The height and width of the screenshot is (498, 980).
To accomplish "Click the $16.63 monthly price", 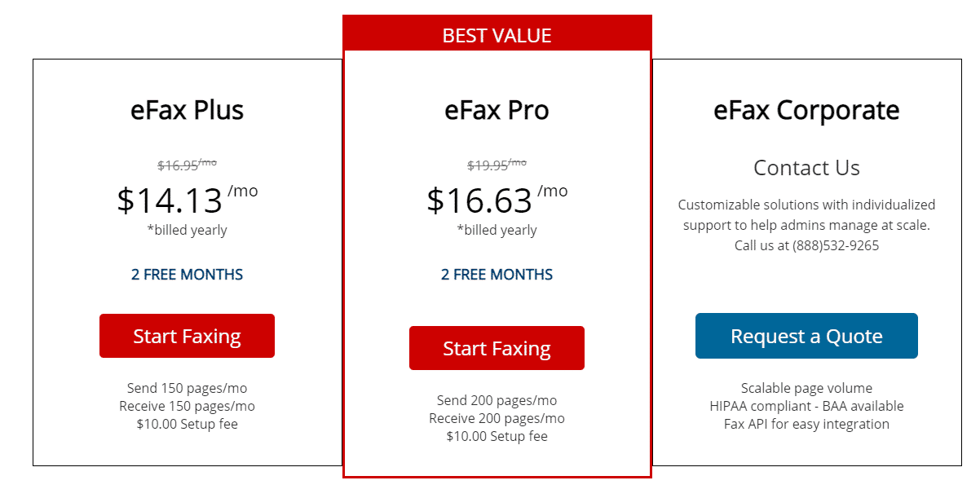I will coord(480,201).
